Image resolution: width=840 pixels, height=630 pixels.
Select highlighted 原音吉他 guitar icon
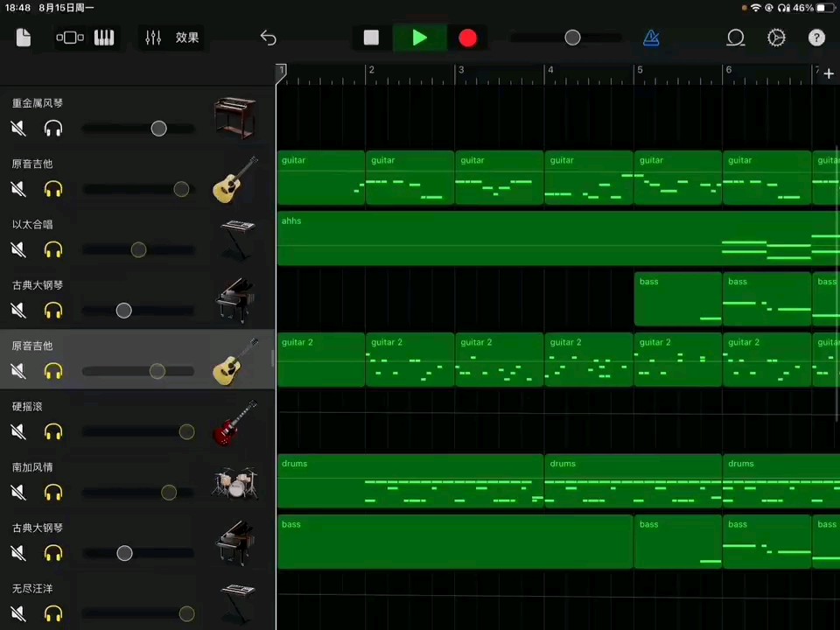click(234, 361)
